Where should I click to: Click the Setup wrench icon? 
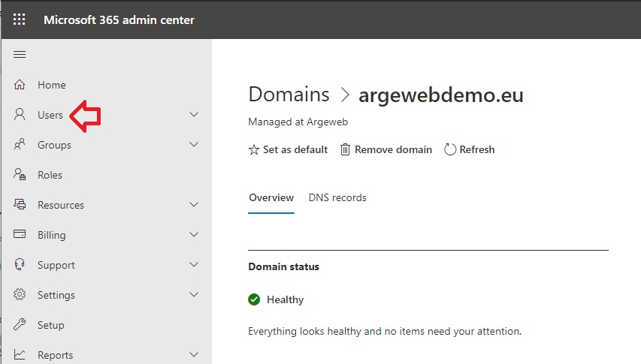[x=20, y=324]
